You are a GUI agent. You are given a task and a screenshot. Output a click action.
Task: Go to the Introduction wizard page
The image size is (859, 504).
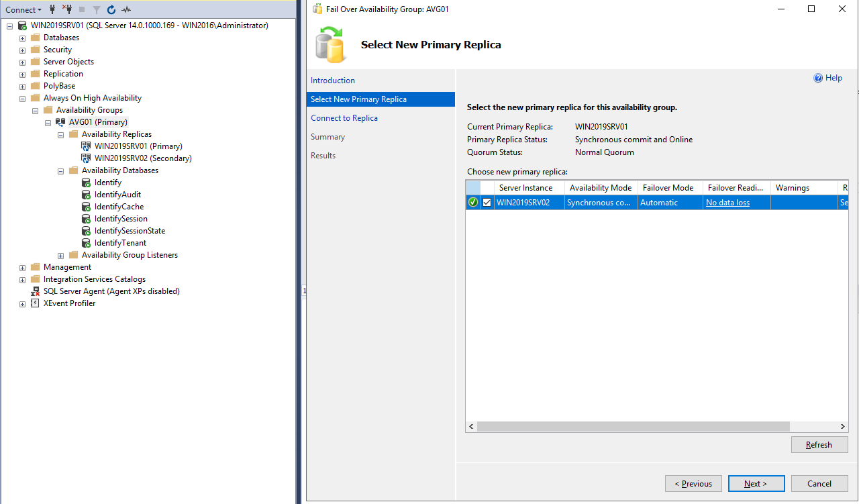[x=333, y=81]
